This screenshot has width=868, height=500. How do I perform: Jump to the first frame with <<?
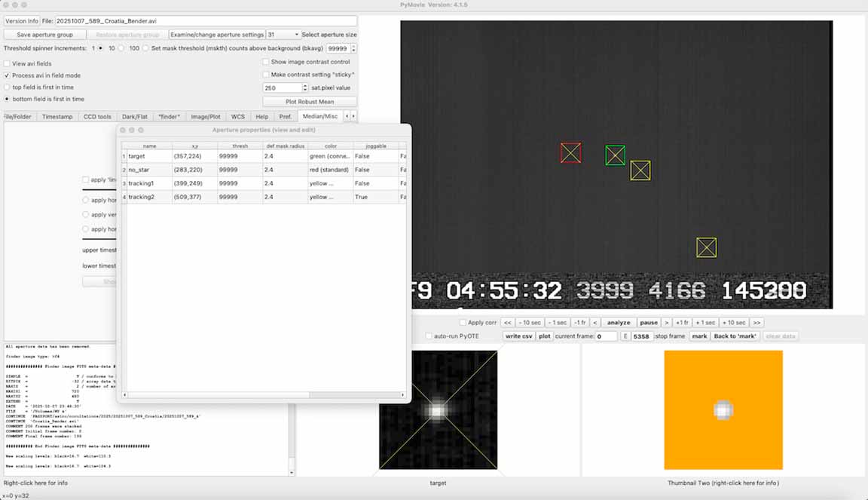[508, 323]
